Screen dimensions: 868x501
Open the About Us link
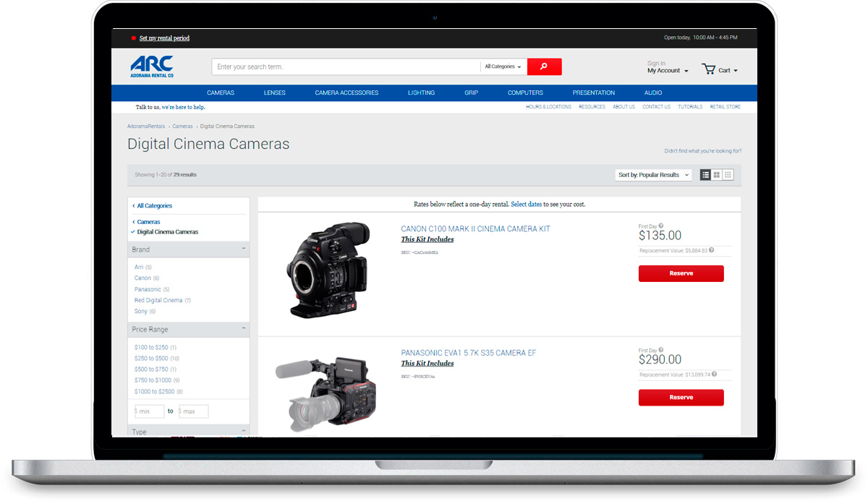click(624, 107)
